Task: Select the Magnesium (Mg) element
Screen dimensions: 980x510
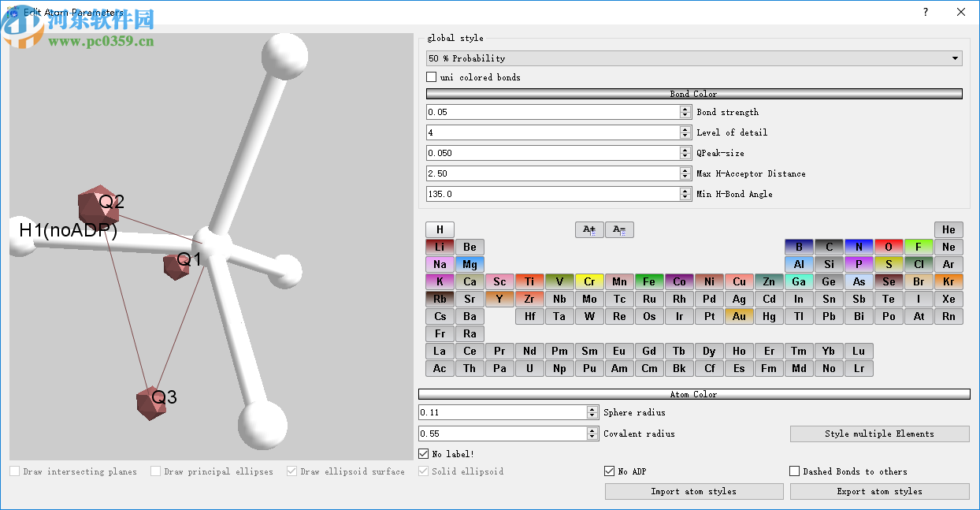Action: (x=470, y=264)
